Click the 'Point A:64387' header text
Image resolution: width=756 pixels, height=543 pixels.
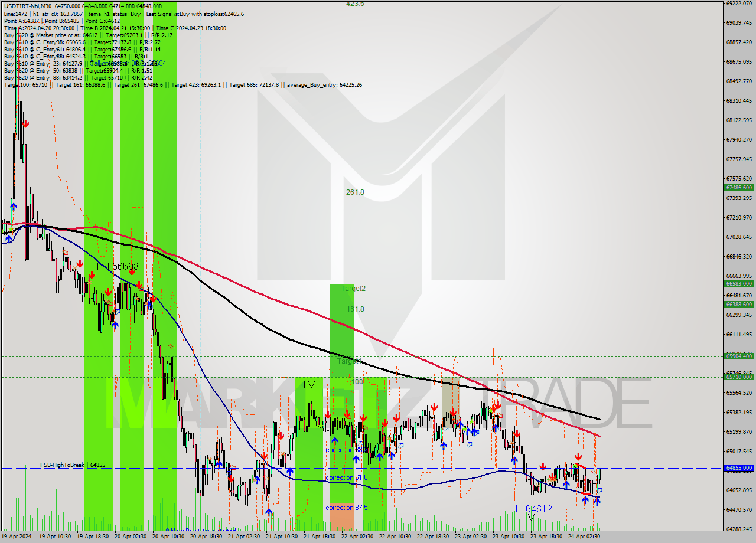tap(21, 21)
